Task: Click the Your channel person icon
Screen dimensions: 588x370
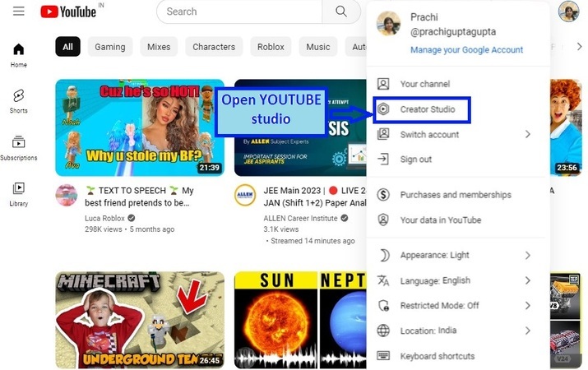Action: pyautogui.click(x=383, y=84)
